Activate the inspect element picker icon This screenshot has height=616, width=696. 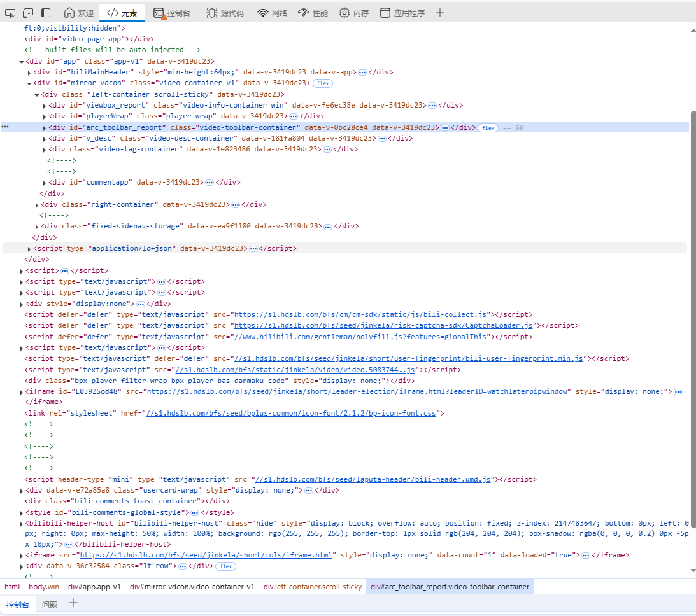click(x=10, y=13)
